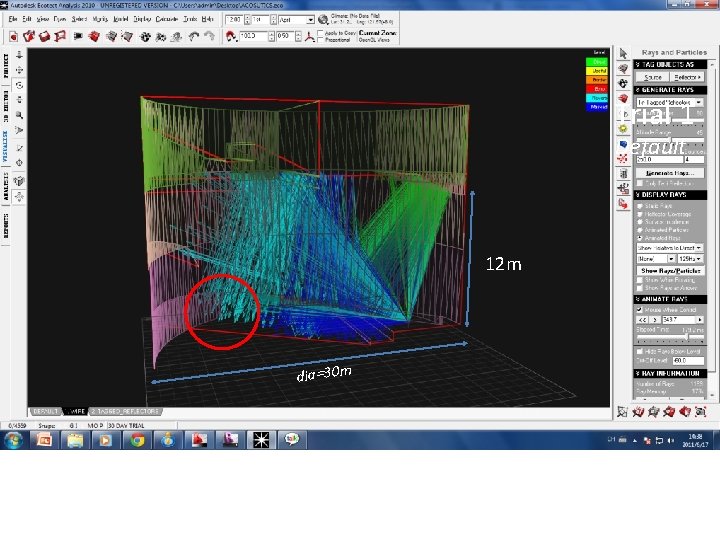Click the red box toolbar icon
The width and height of the screenshot is (720, 540).
[x=94, y=36]
